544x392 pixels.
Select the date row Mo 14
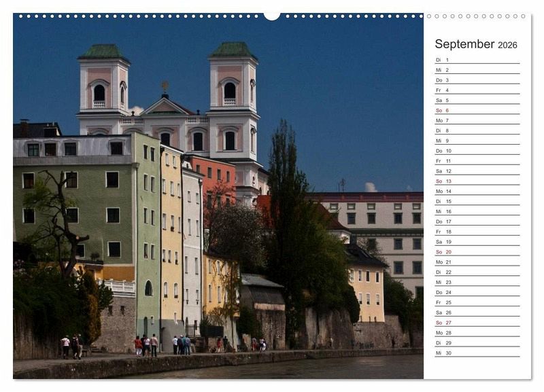click(477, 192)
